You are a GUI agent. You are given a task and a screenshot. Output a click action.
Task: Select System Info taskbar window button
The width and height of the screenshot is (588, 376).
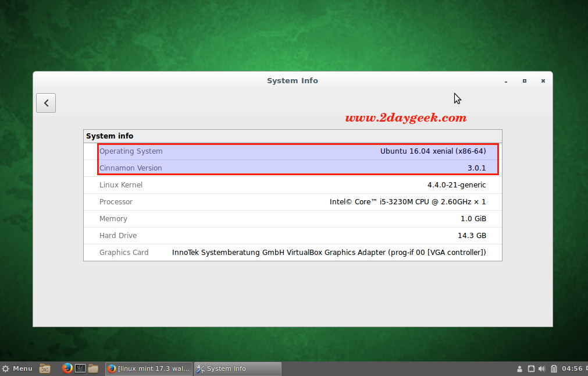(237, 368)
